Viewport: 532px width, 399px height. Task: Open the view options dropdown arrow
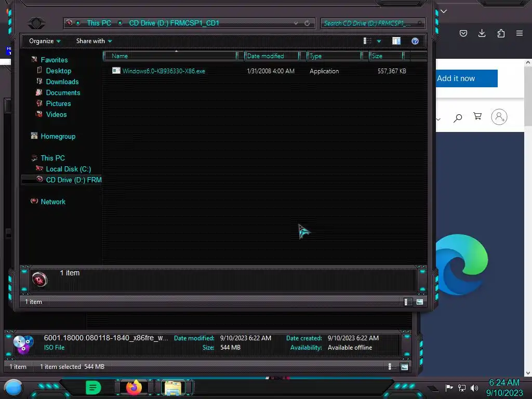tap(379, 41)
